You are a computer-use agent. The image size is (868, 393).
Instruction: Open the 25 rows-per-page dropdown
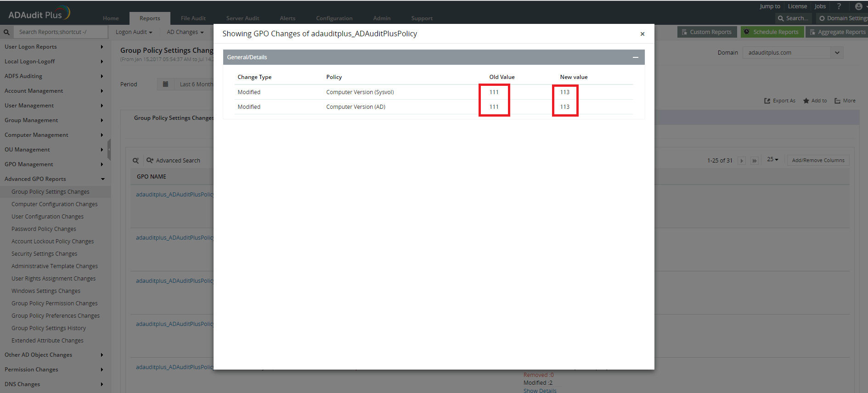[x=773, y=159]
